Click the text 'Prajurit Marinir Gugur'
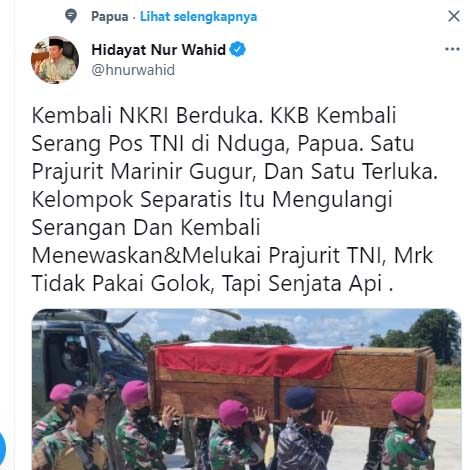Image resolution: width=472 pixels, height=470 pixels. pos(144,172)
